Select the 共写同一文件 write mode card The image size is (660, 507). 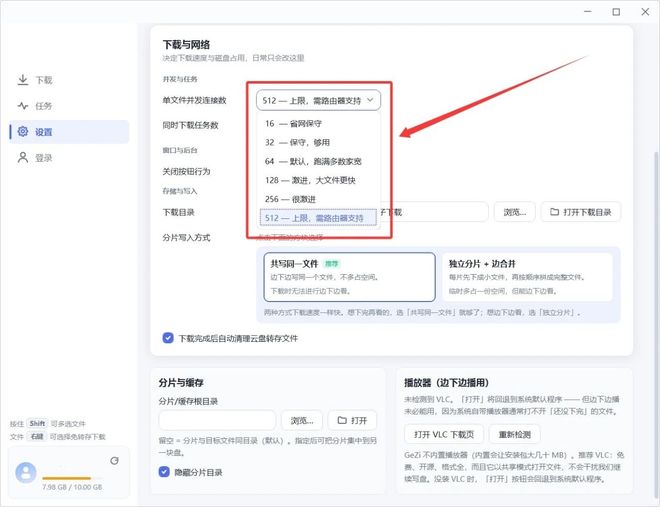click(x=349, y=277)
